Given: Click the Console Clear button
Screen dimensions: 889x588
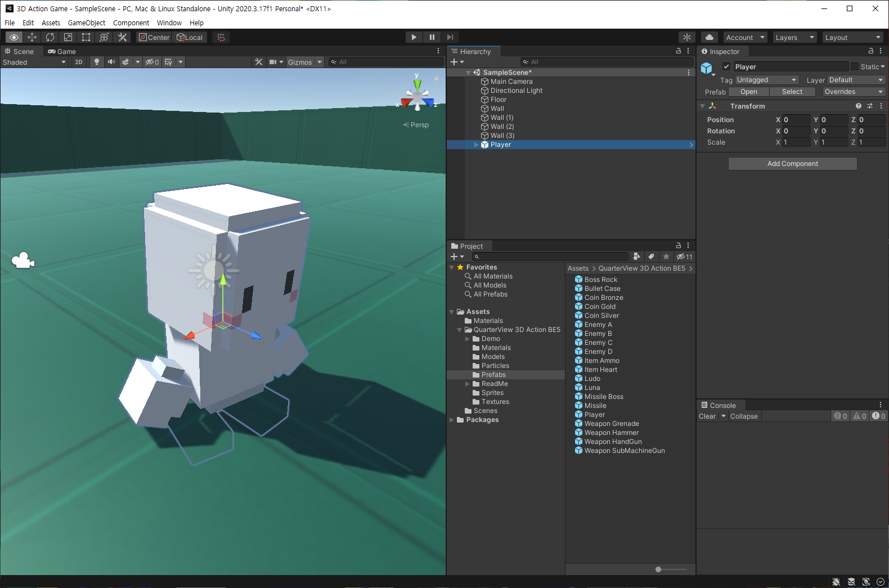Looking at the screenshot, I should [707, 416].
